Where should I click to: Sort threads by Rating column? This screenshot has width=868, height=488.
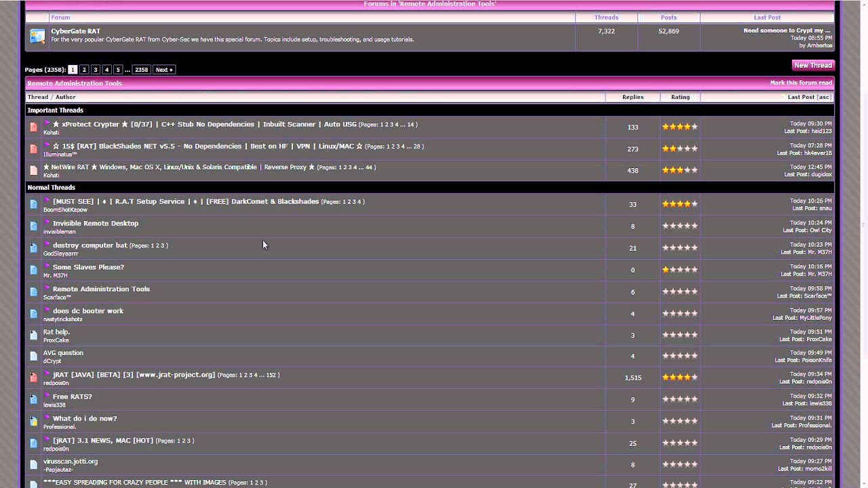click(x=680, y=97)
